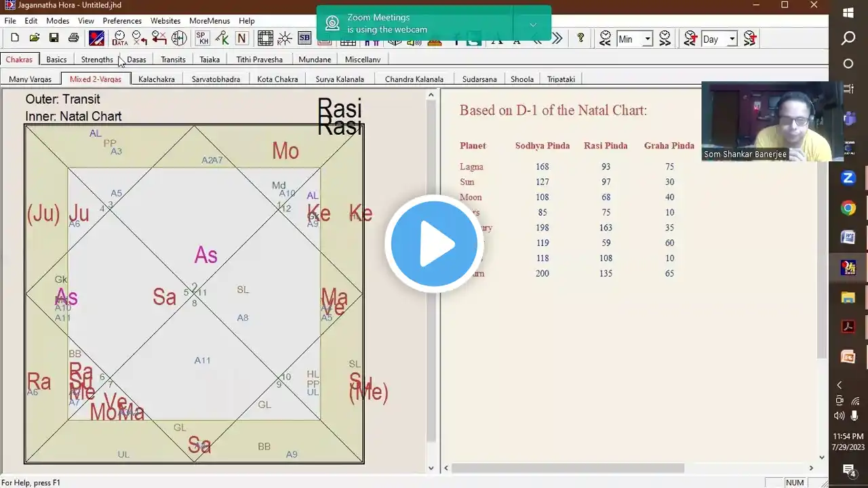Viewport: 868px width, 488px height.
Task: Click the chart pane scroll-down arrow
Action: coord(431,468)
